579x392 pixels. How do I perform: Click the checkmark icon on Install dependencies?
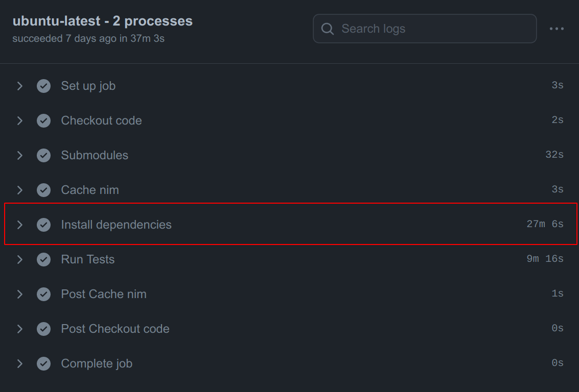click(43, 225)
